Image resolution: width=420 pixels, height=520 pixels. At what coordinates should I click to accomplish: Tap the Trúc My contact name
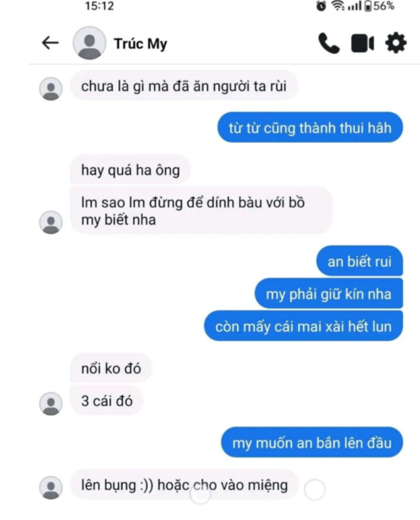coord(141,44)
